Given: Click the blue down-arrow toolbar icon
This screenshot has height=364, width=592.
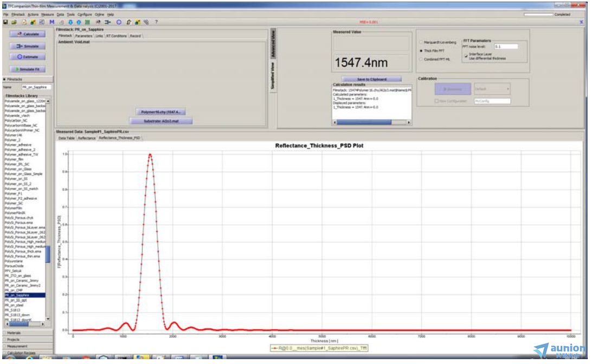Looking at the screenshot, I should (70, 22).
